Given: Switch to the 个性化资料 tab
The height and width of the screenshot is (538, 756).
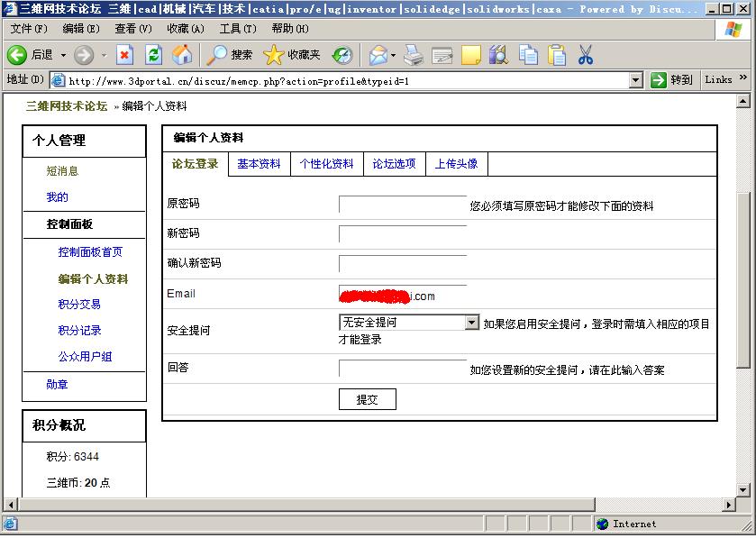Looking at the screenshot, I should (326, 164).
